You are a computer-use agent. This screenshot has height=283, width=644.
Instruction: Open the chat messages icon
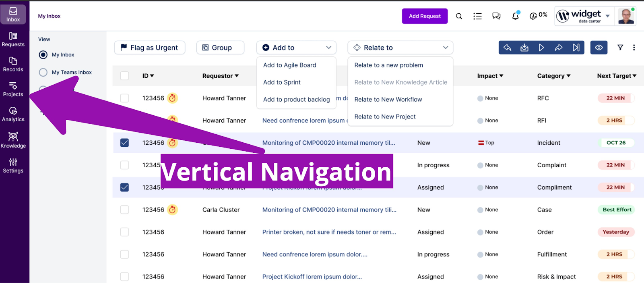tap(496, 16)
